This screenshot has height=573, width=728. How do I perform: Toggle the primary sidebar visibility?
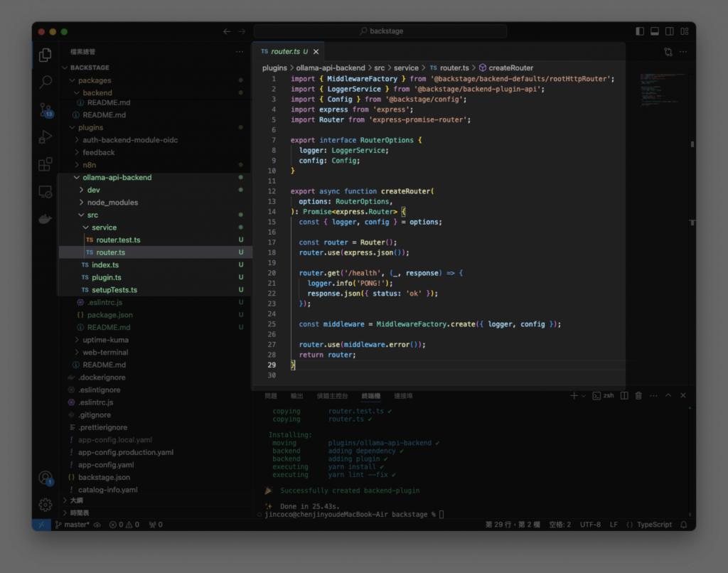click(x=640, y=31)
